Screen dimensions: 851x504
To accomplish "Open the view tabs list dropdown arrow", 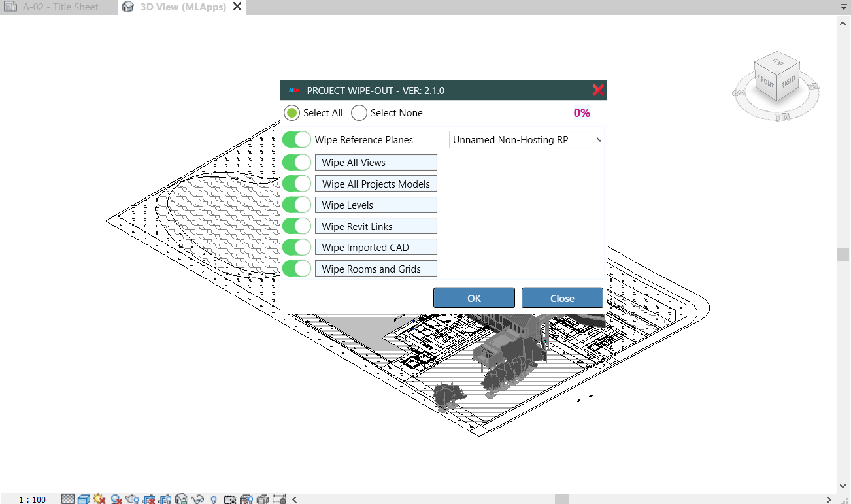I will click(843, 7).
